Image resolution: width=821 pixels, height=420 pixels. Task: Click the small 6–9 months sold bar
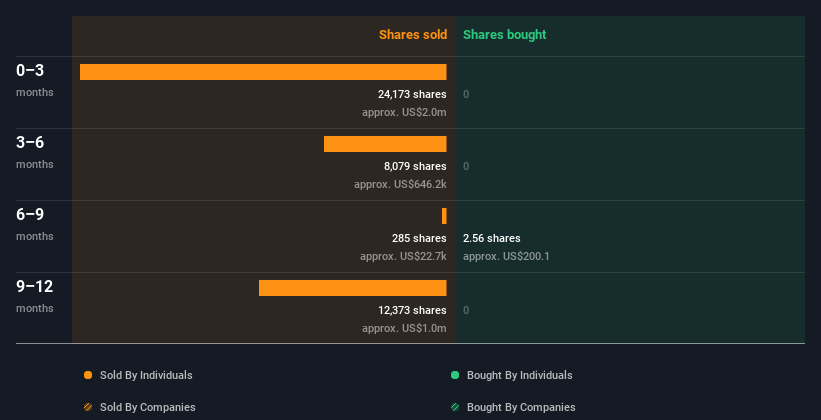point(444,216)
